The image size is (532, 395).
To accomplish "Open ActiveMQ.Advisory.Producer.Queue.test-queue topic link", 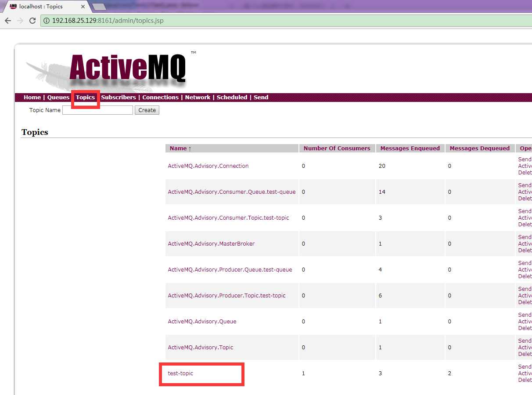I will pos(230,270).
